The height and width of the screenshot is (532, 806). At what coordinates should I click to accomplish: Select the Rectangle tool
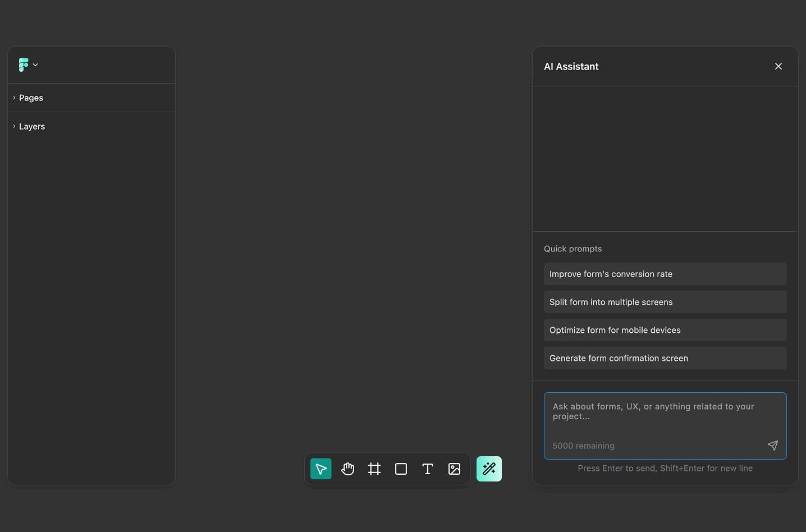click(x=401, y=469)
